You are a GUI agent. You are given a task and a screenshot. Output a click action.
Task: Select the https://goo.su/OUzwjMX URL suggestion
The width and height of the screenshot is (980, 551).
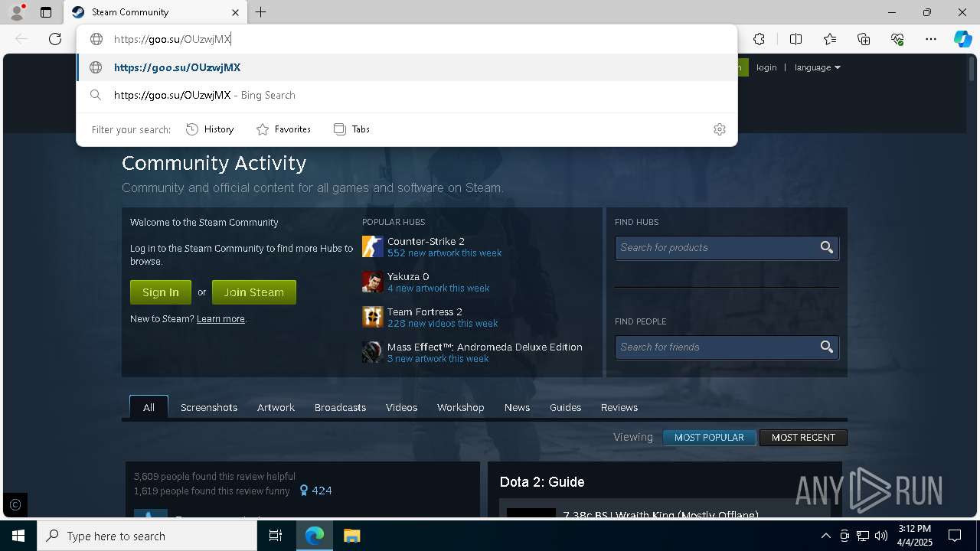[407, 67]
